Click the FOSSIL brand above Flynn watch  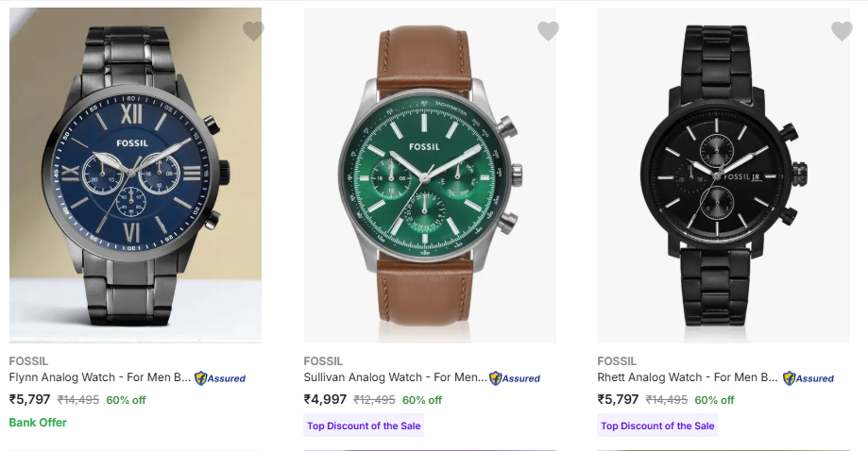(28, 360)
